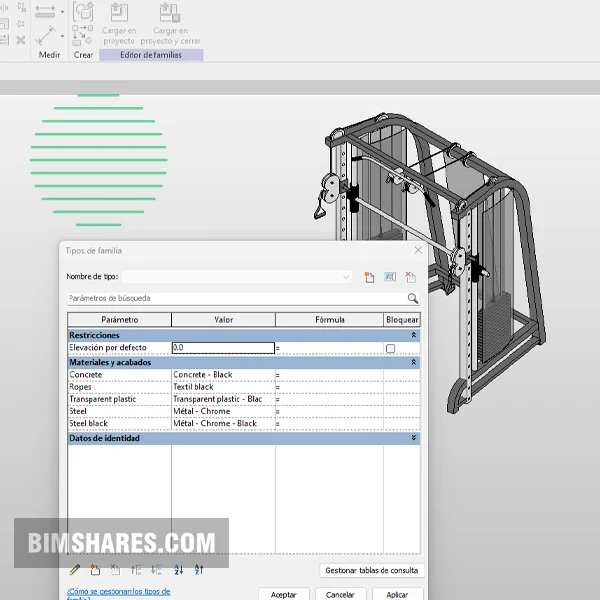Click Cargar en proyecto y cerrar icon
This screenshot has height=600, width=600.
point(170,14)
